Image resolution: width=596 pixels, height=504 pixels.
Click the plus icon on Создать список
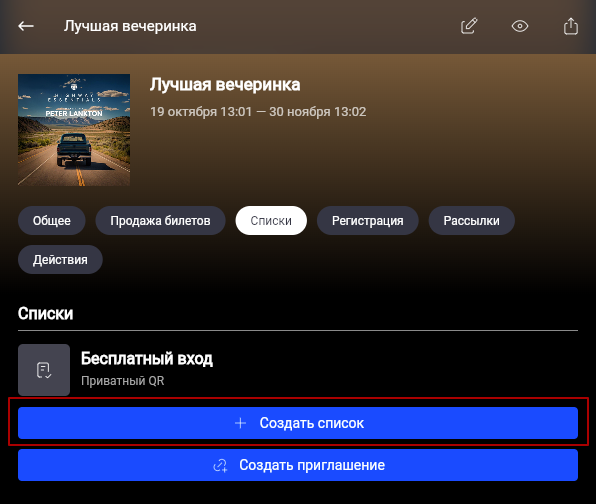pyautogui.click(x=240, y=423)
